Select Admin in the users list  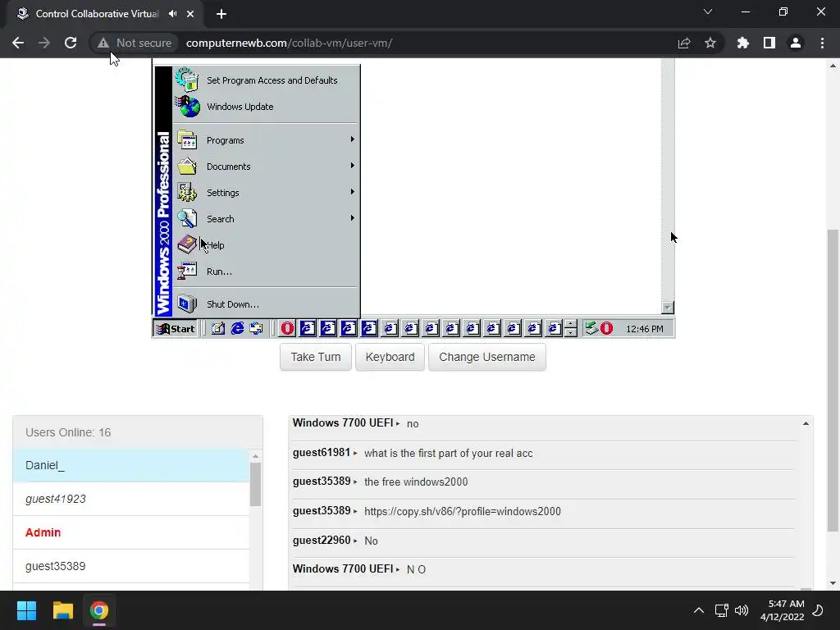(131, 532)
